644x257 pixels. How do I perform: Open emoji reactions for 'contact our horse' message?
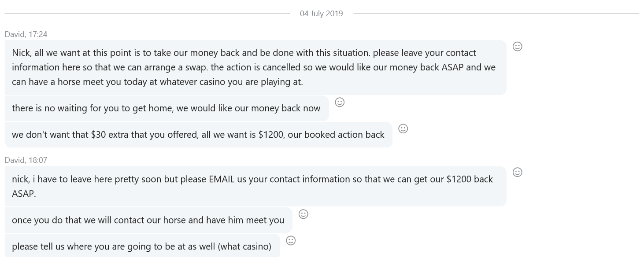click(303, 214)
